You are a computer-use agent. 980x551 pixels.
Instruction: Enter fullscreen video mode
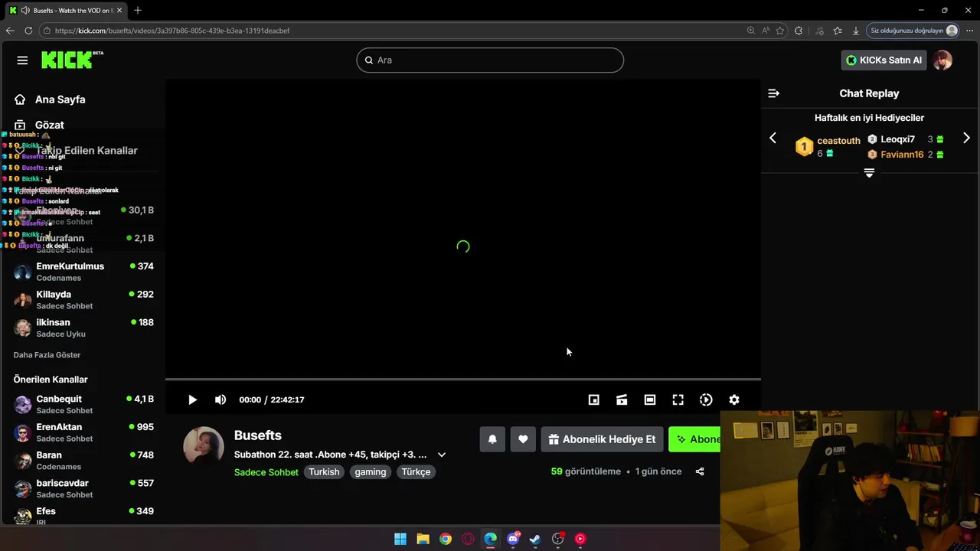678,399
